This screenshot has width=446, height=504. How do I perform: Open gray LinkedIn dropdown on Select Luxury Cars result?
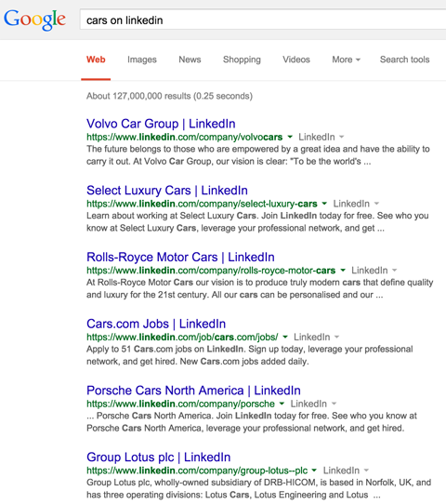[356, 204]
